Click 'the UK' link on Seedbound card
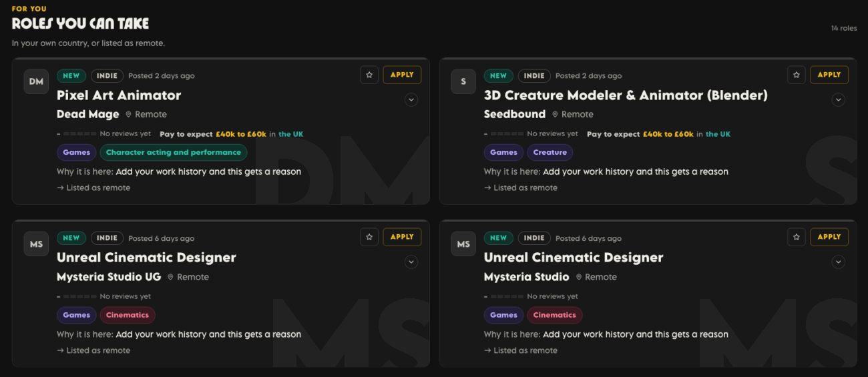 [x=718, y=134]
